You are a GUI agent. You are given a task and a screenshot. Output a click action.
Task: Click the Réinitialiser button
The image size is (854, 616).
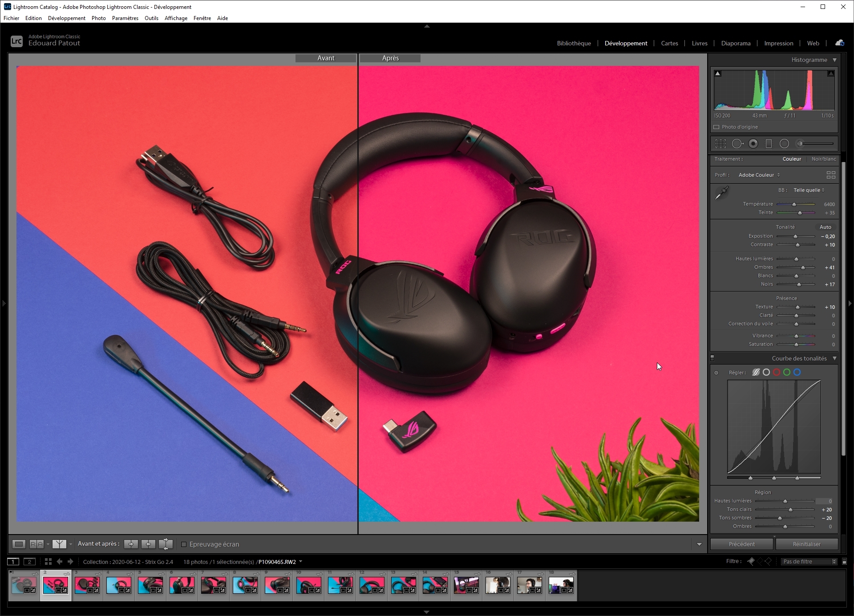tap(806, 544)
